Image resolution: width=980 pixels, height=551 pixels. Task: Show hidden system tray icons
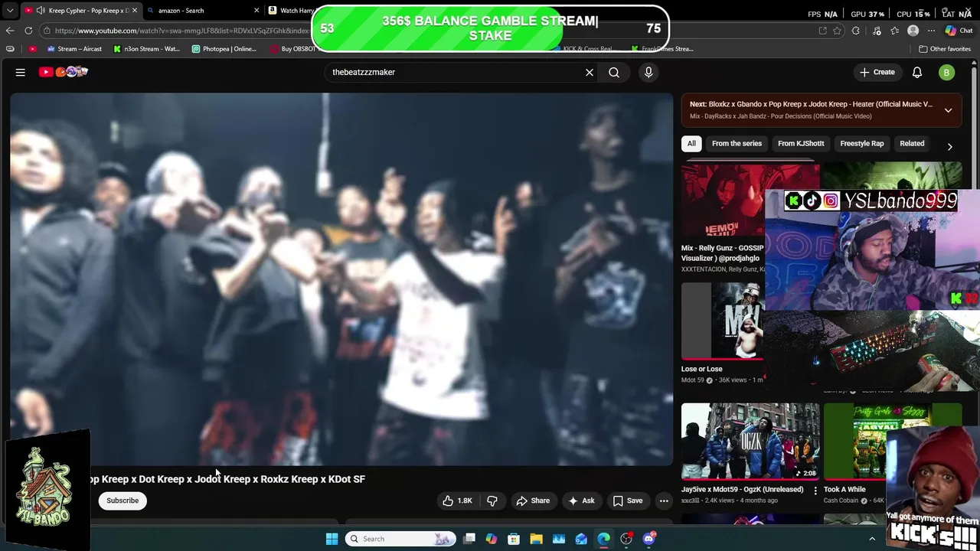871,539
